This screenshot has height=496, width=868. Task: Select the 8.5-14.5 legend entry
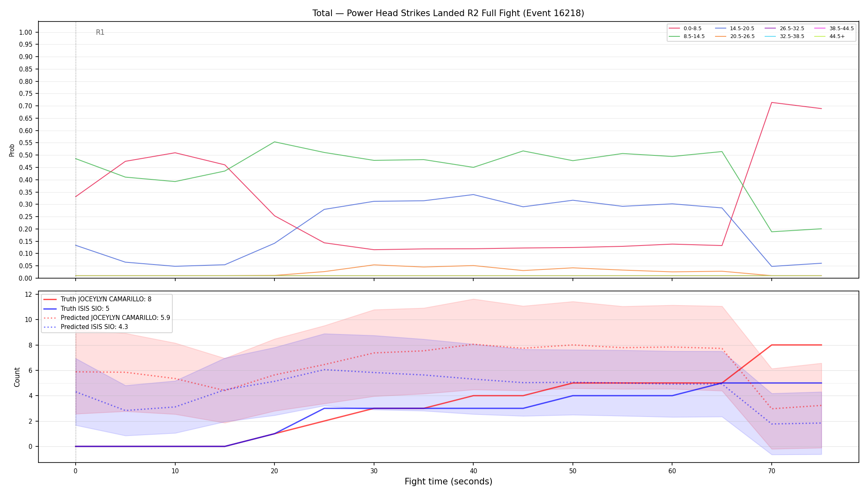687,36
